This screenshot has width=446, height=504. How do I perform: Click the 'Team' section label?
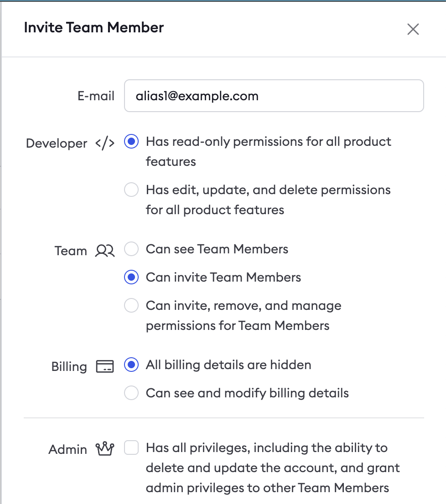(x=71, y=251)
